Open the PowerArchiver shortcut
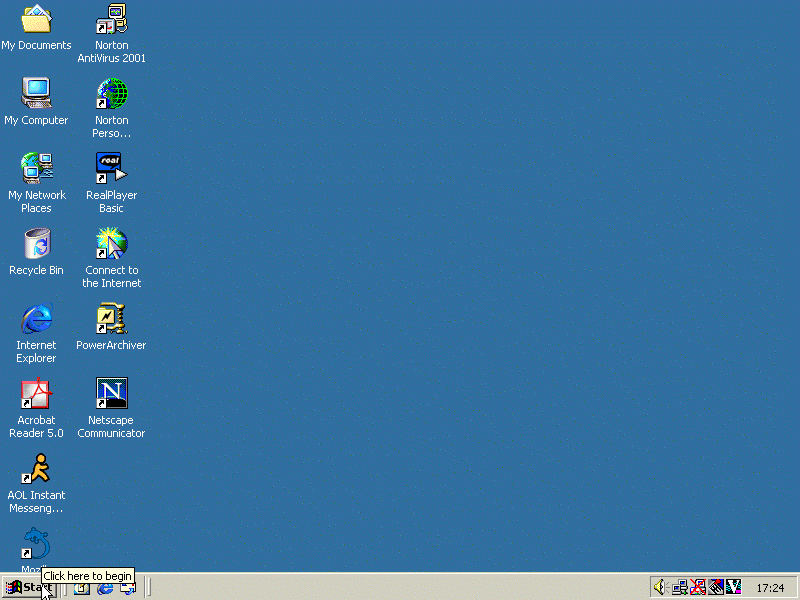 111,319
